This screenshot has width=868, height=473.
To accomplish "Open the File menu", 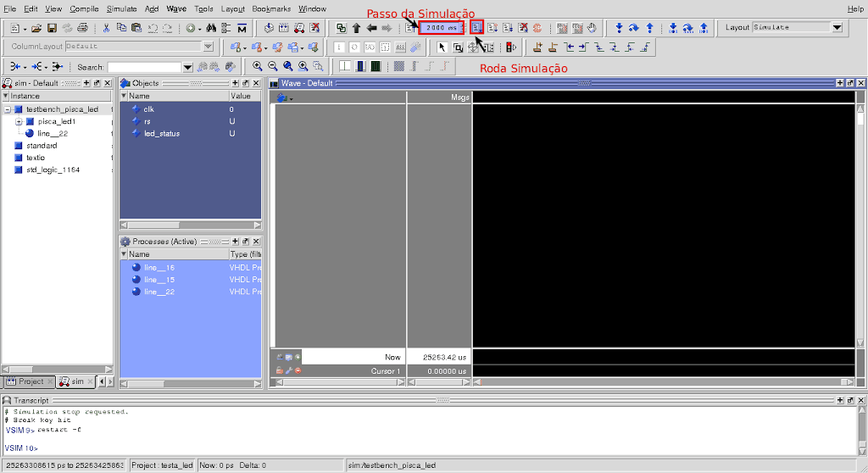I will pyautogui.click(x=10, y=8).
